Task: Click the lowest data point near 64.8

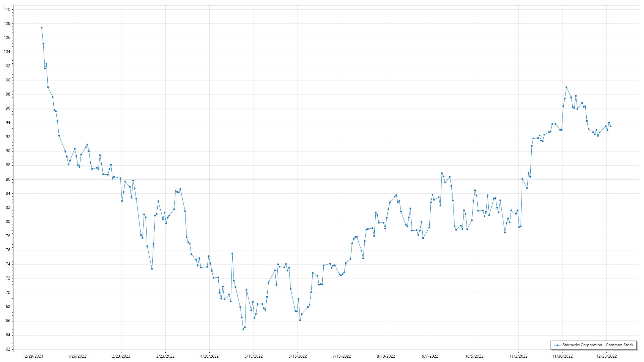Action: click(x=244, y=329)
